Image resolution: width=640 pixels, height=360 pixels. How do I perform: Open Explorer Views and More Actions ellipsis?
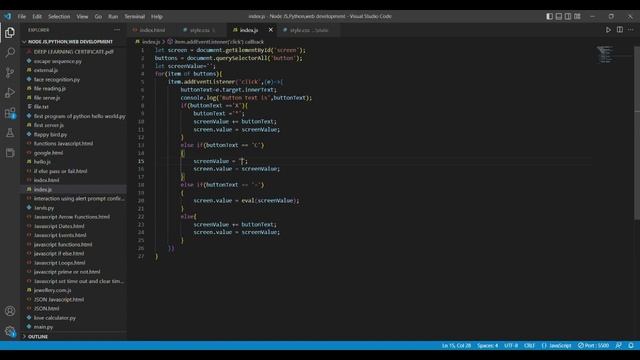117,30
